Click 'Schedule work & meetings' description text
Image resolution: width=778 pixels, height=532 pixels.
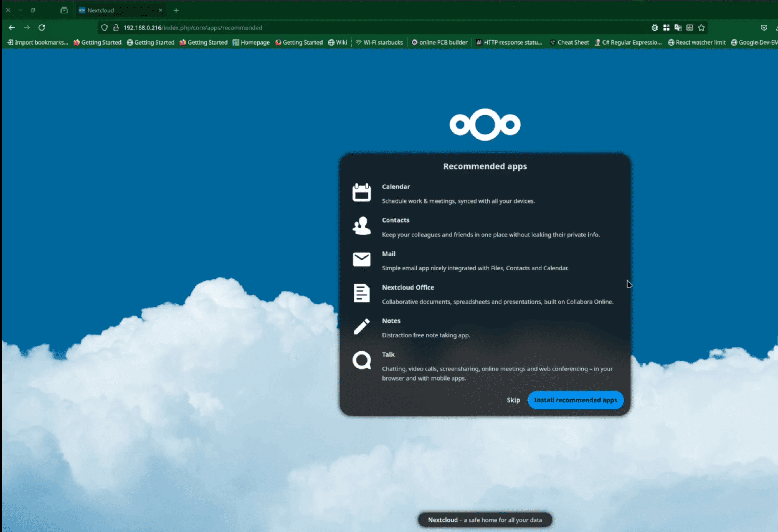click(458, 201)
